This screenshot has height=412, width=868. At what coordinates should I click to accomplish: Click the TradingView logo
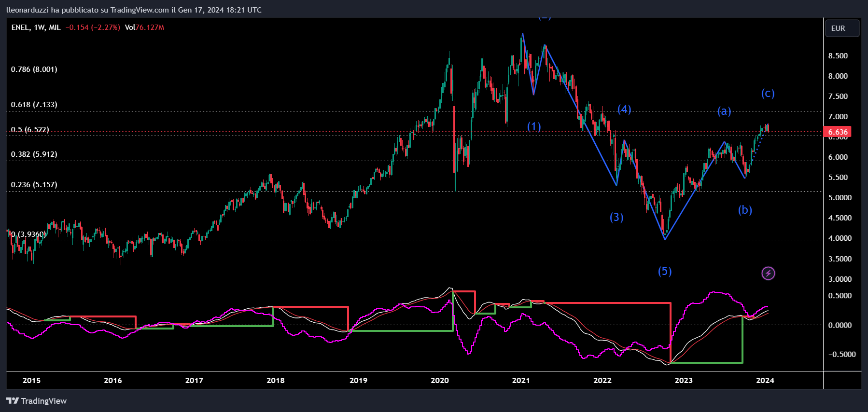(x=37, y=401)
